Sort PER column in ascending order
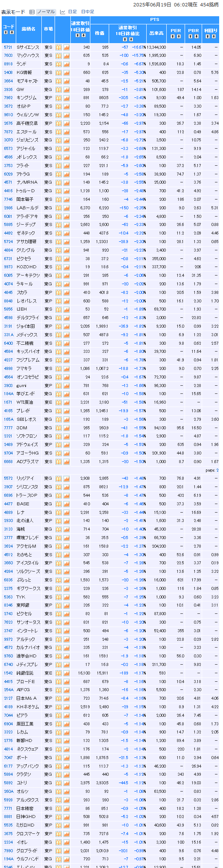Screen dimensions: 223x868 point(173,36)
